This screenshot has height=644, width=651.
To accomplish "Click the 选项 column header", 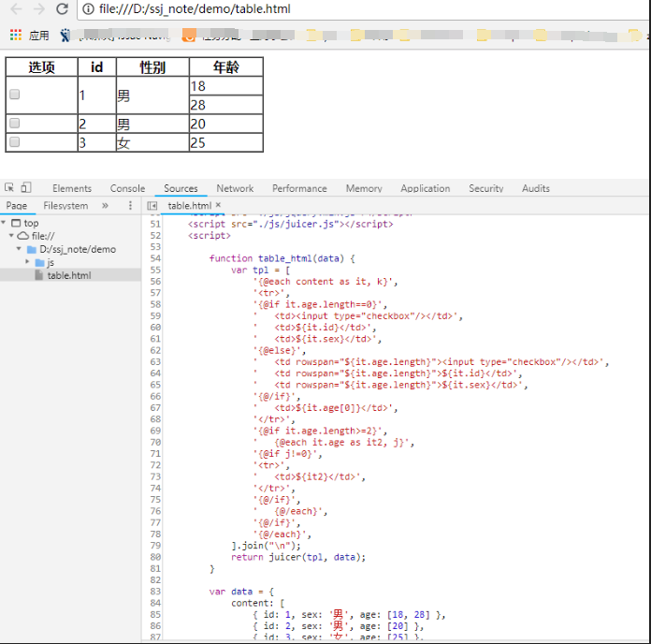I will tap(41, 67).
